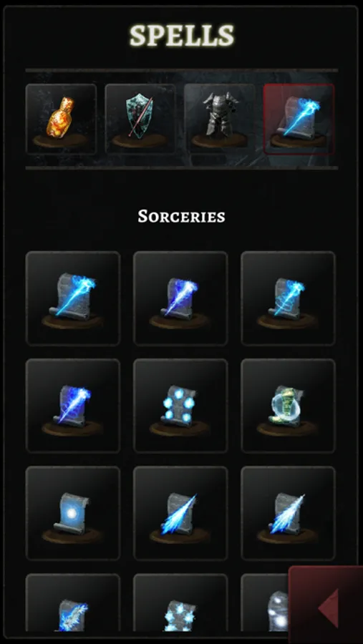Open the first sorcery in the bottom row

[73, 602]
